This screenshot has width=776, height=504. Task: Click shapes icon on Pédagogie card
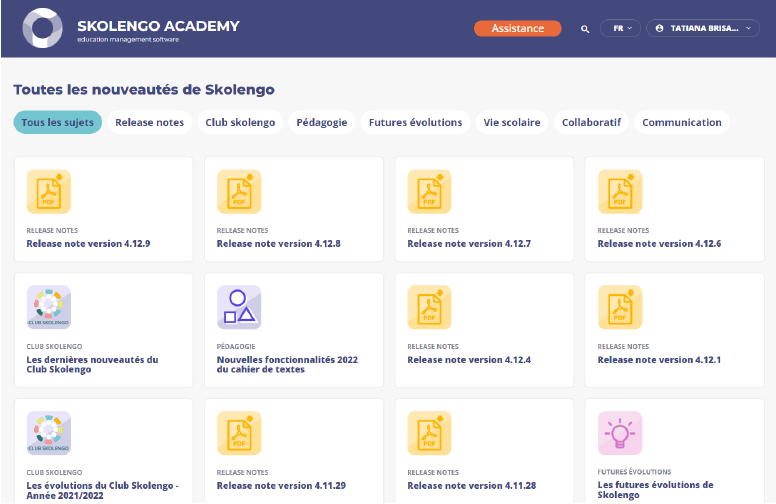pos(239,307)
